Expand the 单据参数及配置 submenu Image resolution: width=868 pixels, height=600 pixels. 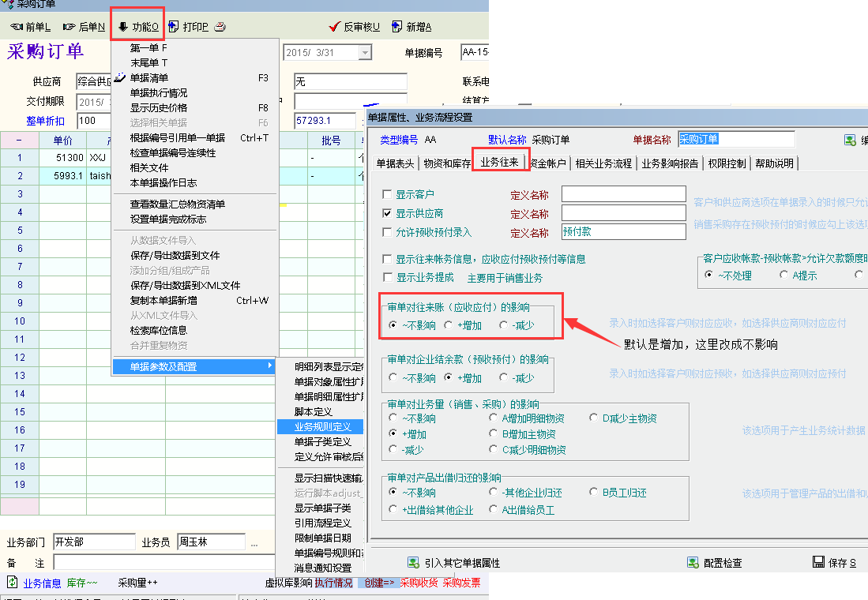(194, 366)
